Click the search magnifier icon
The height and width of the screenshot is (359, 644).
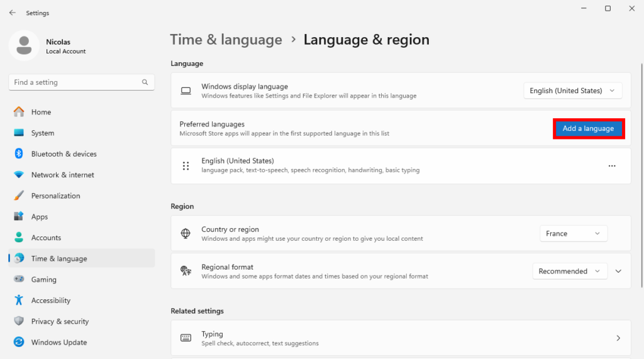[x=145, y=82]
